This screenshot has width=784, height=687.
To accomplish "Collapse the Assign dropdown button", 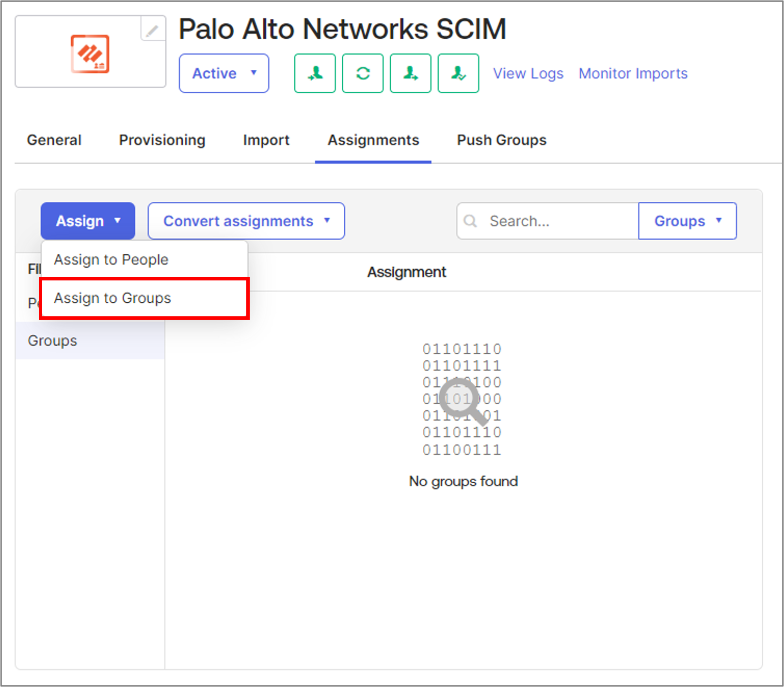I will coord(88,221).
